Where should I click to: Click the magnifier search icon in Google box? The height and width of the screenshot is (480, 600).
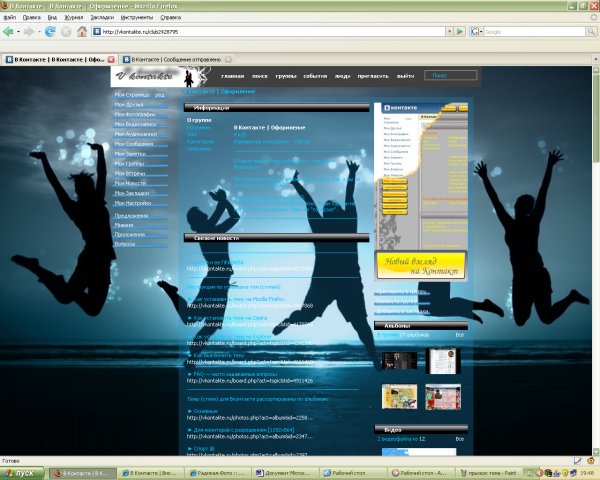591,32
